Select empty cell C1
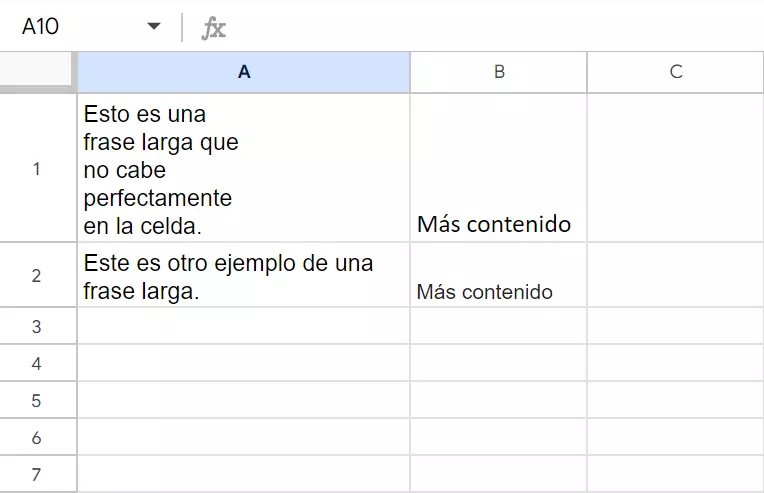This screenshot has height=493, width=764. click(x=676, y=168)
